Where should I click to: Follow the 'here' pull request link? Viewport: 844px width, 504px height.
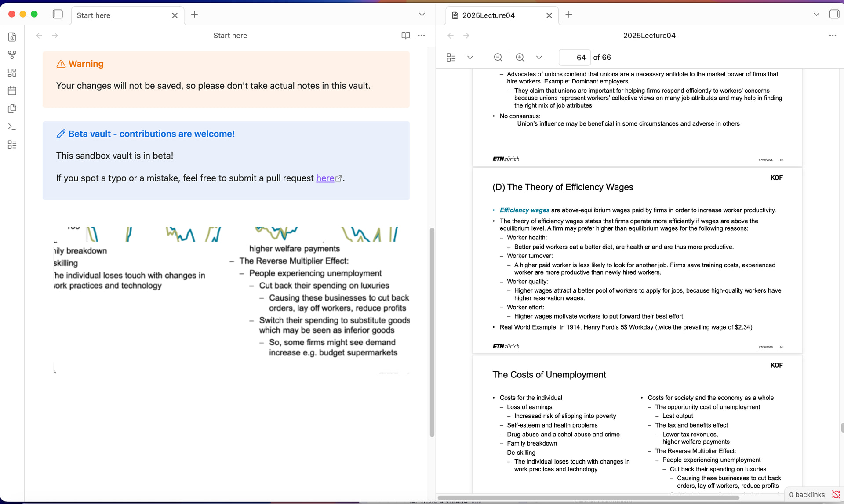tap(325, 178)
